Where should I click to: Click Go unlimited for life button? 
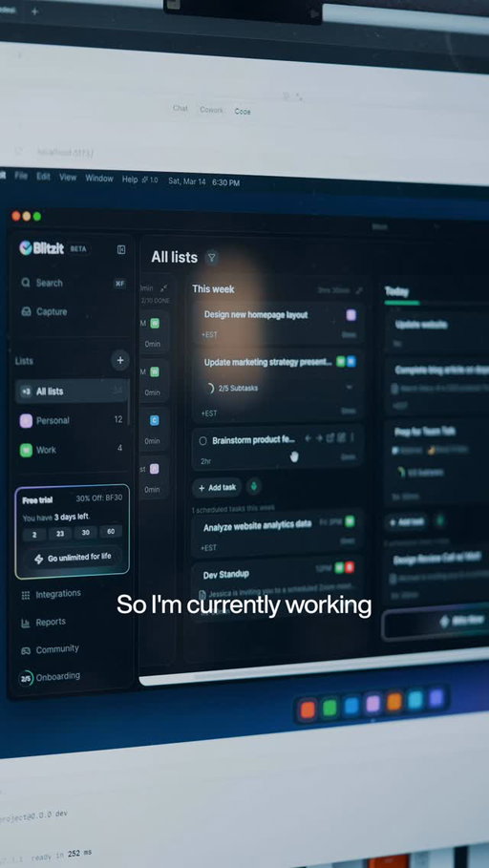click(73, 558)
